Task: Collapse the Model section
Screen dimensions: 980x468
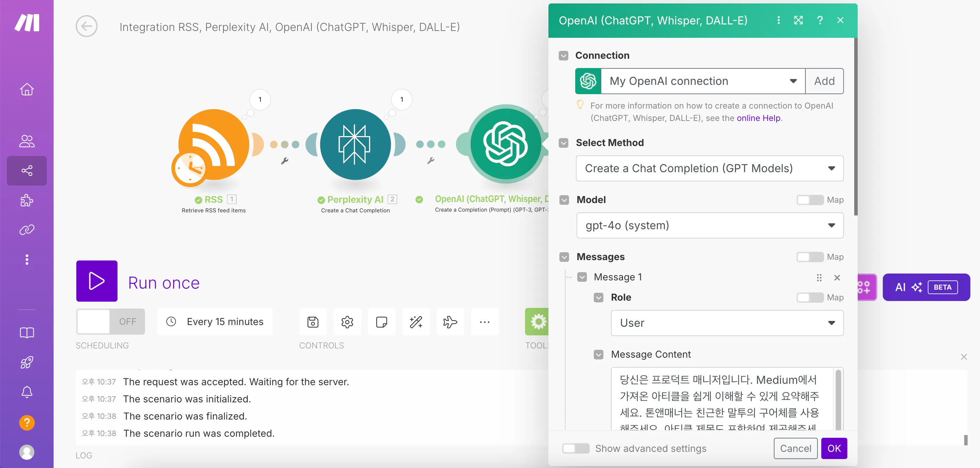Action: [564, 200]
